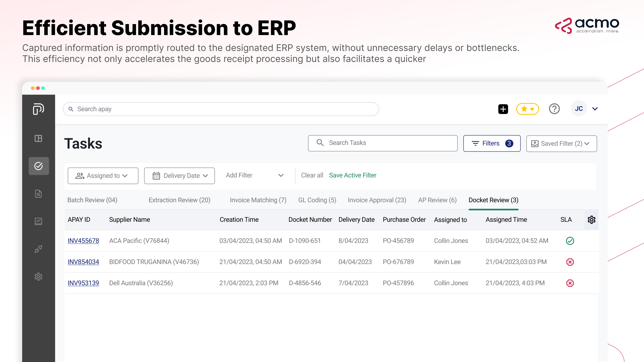This screenshot has height=362, width=644.
Task: Open the Delivery Date filter dropdown
Action: tap(179, 176)
